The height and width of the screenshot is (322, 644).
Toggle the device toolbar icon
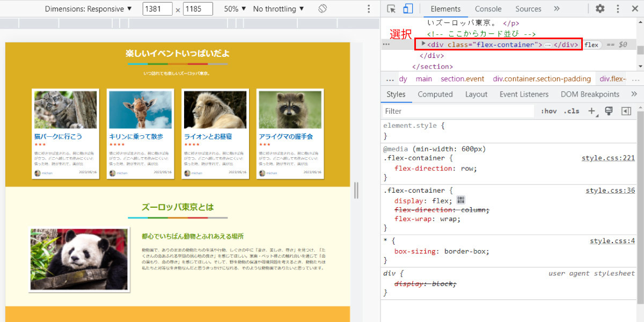tap(408, 9)
